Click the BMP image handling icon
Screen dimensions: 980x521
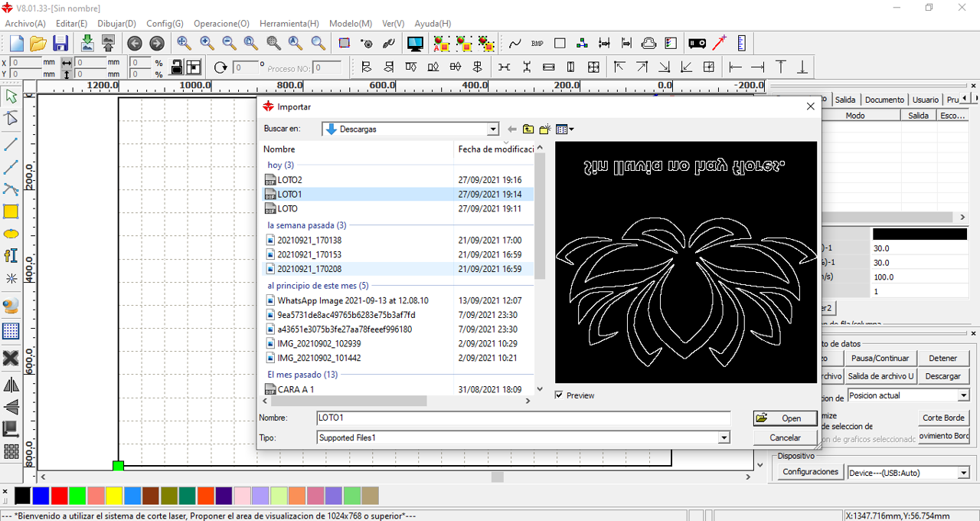pyautogui.click(x=537, y=44)
